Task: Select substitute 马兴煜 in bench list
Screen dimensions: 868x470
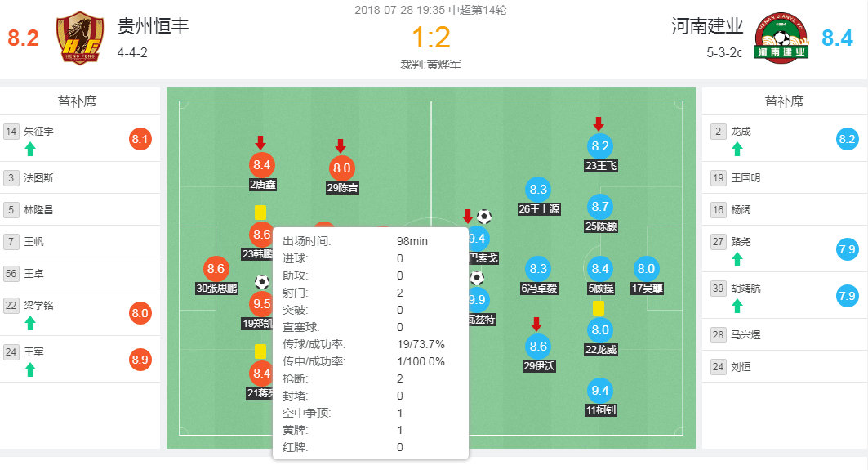Action: [746, 334]
